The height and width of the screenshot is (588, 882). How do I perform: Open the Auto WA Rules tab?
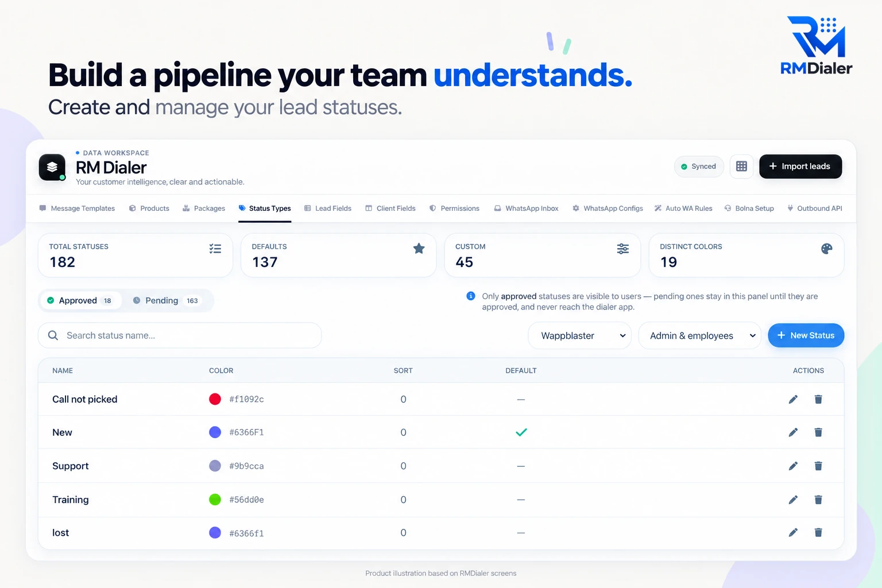(x=683, y=208)
